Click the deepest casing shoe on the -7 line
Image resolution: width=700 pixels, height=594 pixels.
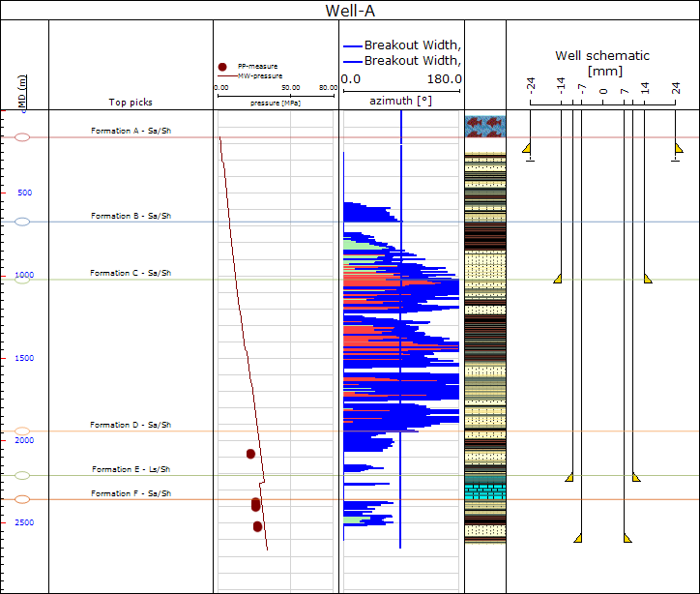578,538
